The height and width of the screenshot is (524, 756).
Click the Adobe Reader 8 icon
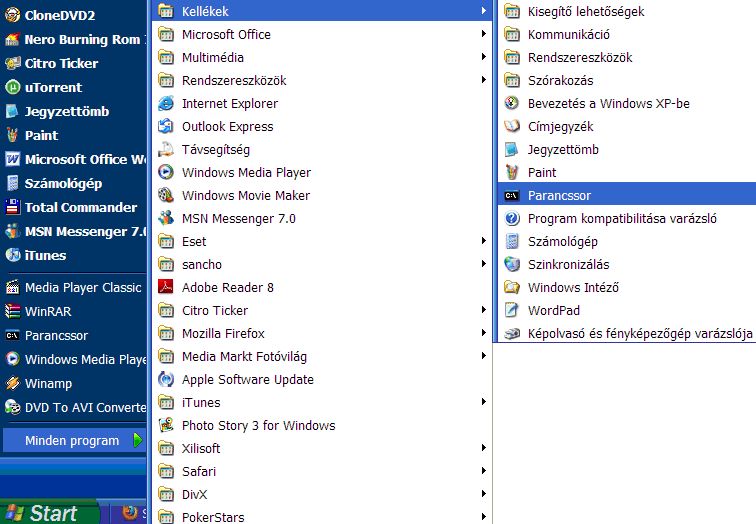166,287
